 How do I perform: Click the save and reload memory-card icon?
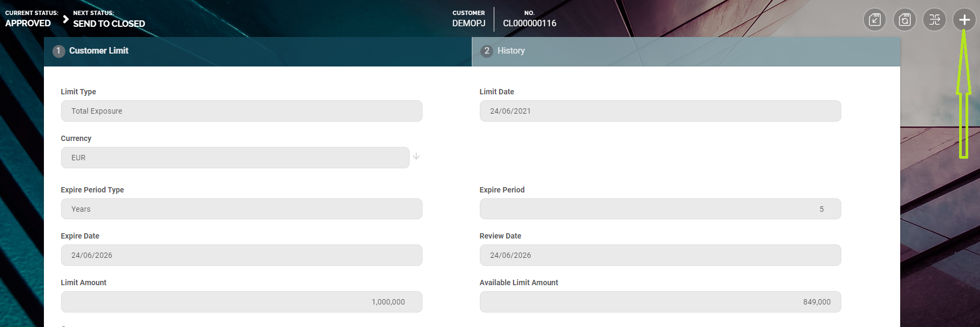point(904,20)
